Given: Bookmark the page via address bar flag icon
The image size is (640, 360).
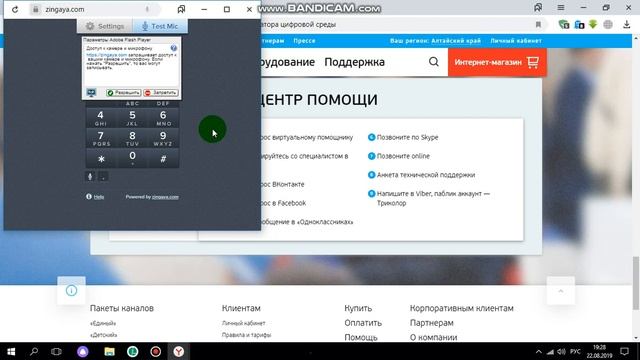Looking at the screenshot, I should tap(538, 25).
